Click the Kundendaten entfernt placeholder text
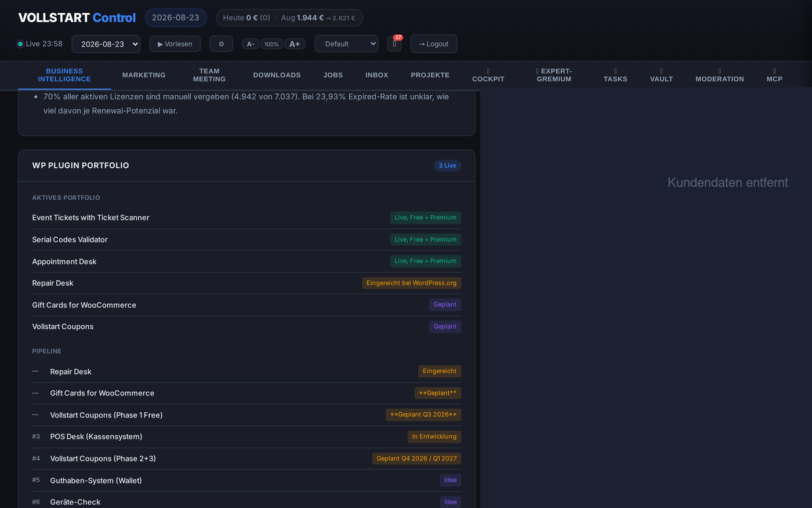This screenshot has width=812, height=508. tap(728, 183)
